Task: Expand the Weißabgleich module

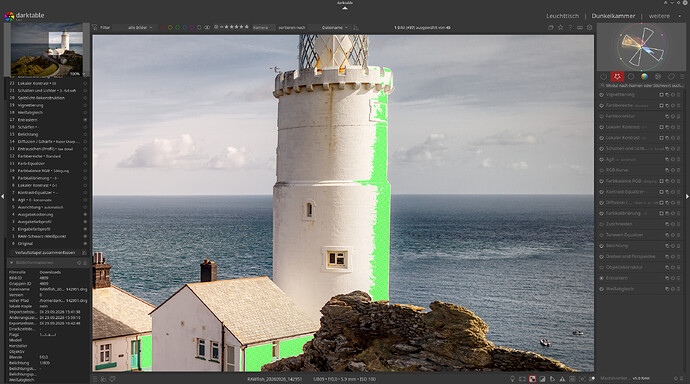Action: click(x=620, y=289)
